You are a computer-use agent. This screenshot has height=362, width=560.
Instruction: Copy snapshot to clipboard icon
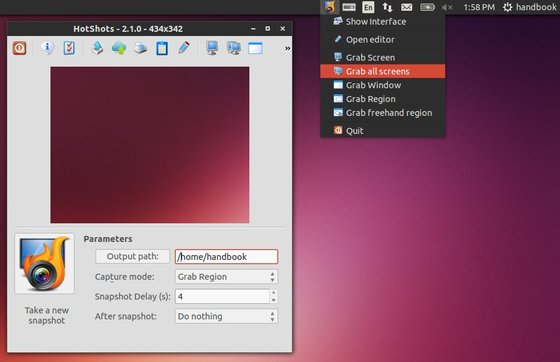click(162, 48)
